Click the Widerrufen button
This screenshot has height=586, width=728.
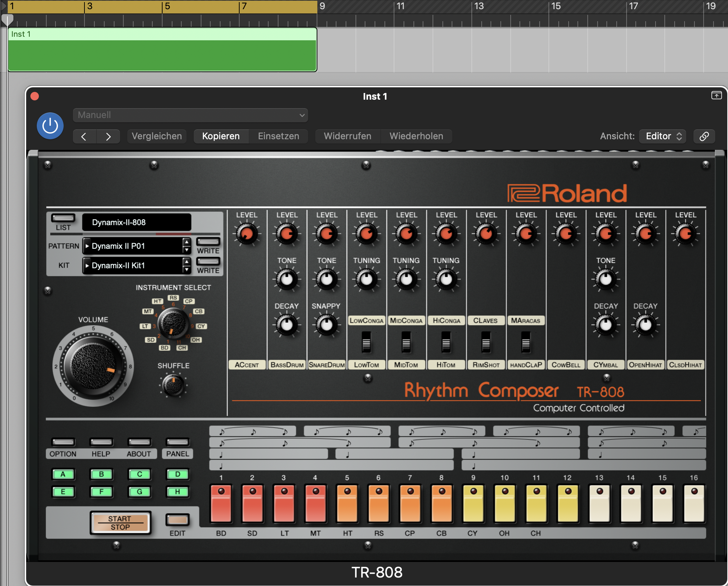click(347, 136)
